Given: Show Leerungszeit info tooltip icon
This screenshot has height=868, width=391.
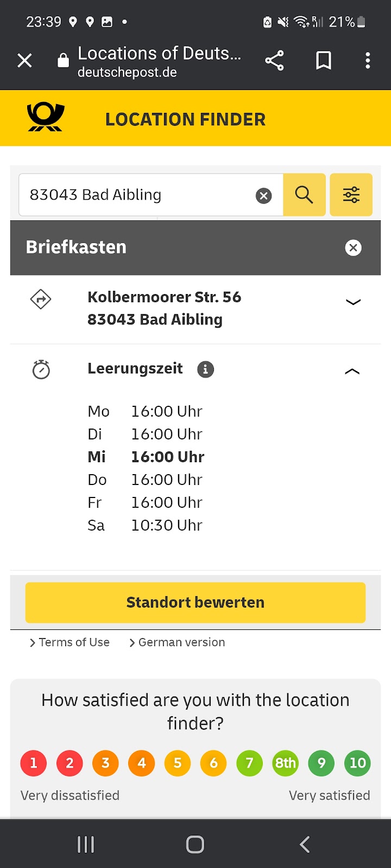Looking at the screenshot, I should point(205,369).
